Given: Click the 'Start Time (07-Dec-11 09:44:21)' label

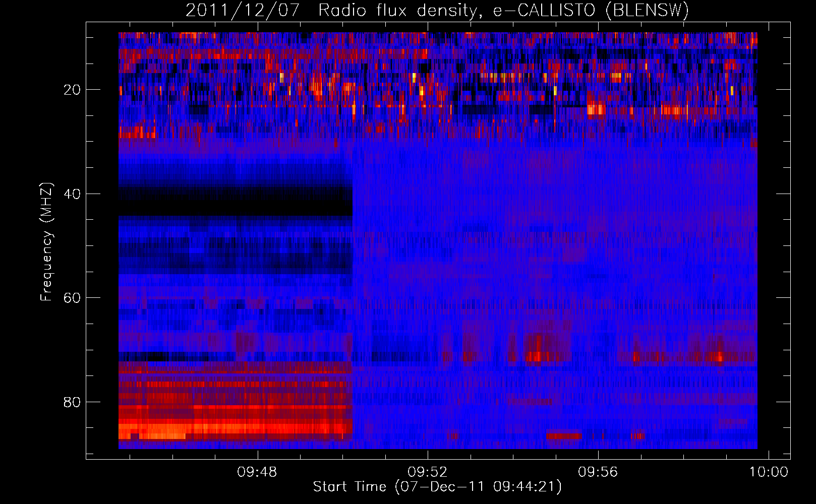Looking at the screenshot, I should pos(437,487).
